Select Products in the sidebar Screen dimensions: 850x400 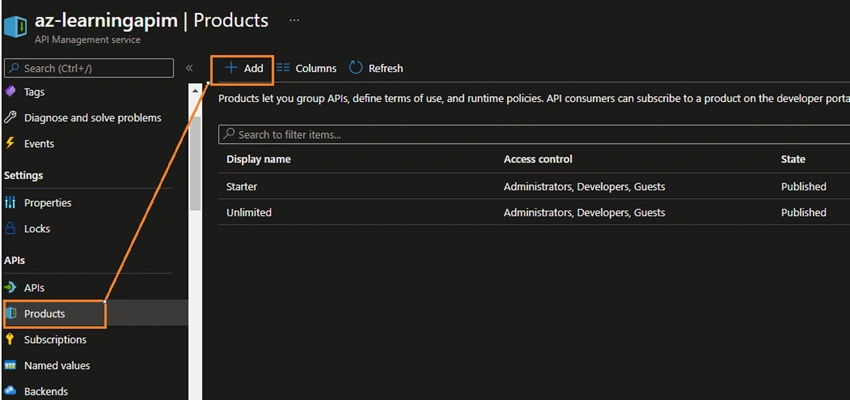(44, 314)
